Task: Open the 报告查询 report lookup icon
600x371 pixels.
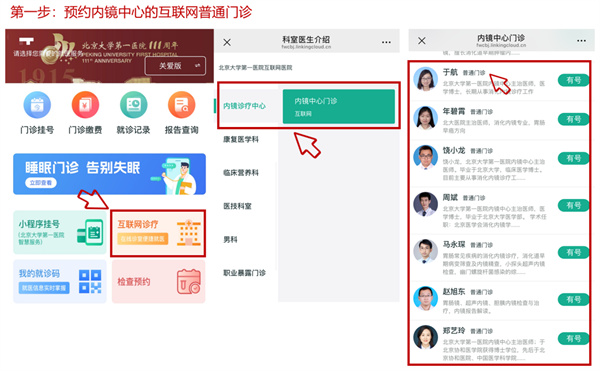Action: [182, 105]
